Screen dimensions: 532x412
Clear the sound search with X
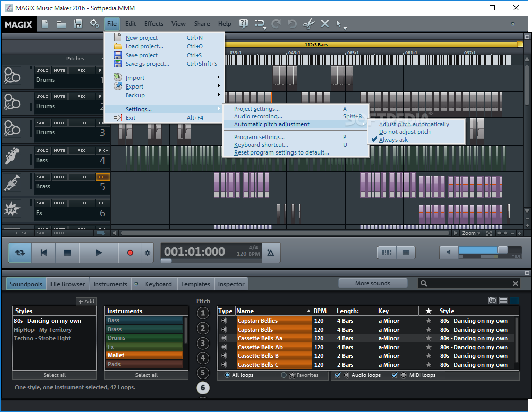pos(516,283)
